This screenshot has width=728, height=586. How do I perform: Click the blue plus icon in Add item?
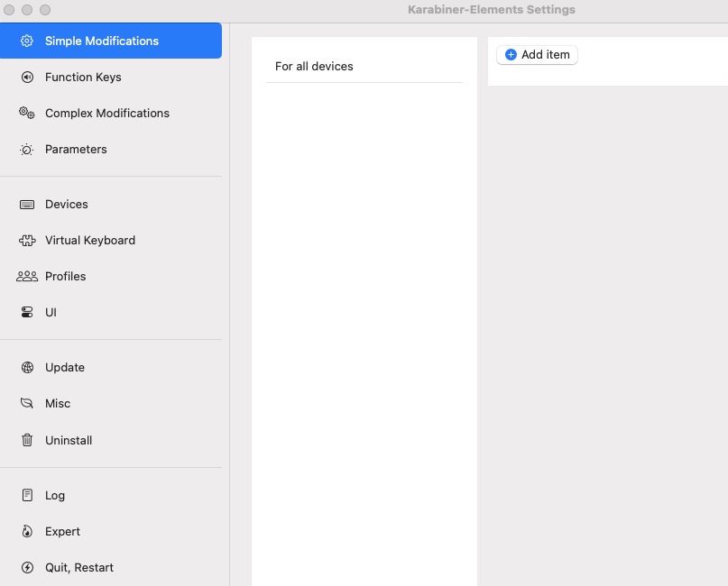(x=511, y=55)
